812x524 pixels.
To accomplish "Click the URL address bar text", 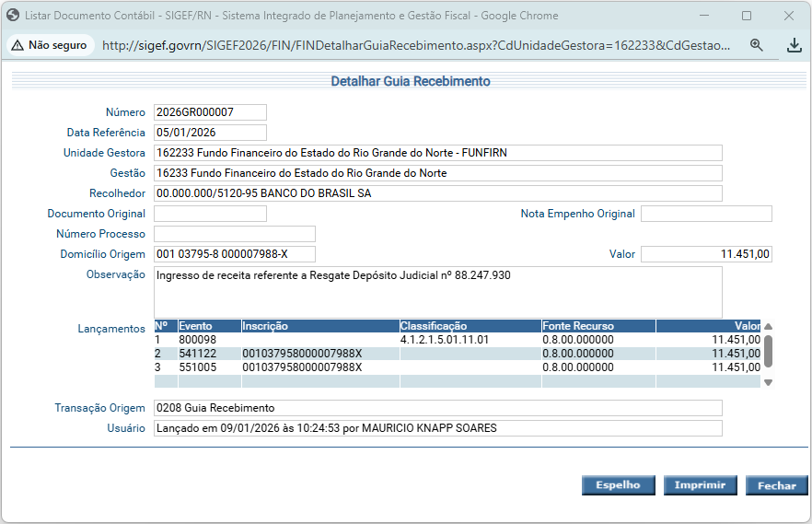I will pyautogui.click(x=414, y=45).
